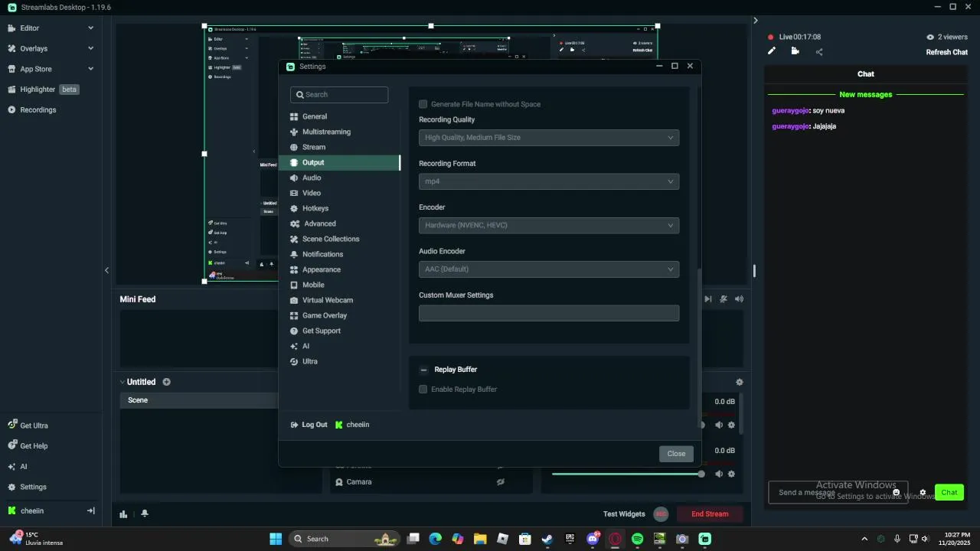Open the Recording Quality dropdown
This screenshot has height=551, width=980.
pyautogui.click(x=549, y=138)
